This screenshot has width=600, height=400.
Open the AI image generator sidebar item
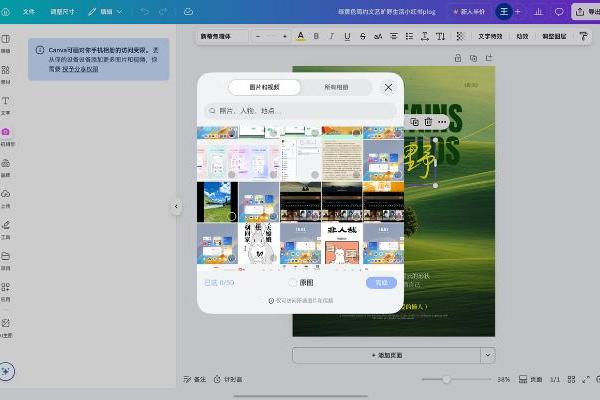(5, 328)
